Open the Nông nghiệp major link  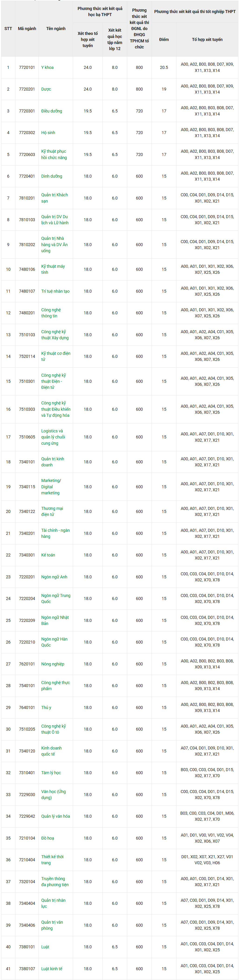point(53,664)
